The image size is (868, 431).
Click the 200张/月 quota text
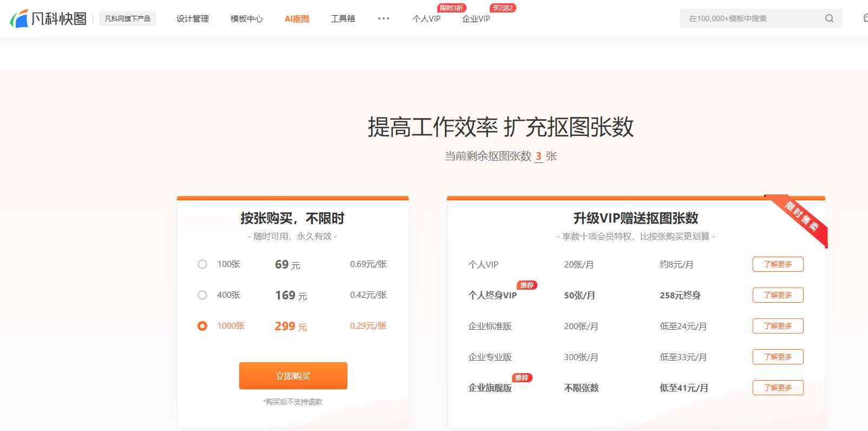[581, 326]
